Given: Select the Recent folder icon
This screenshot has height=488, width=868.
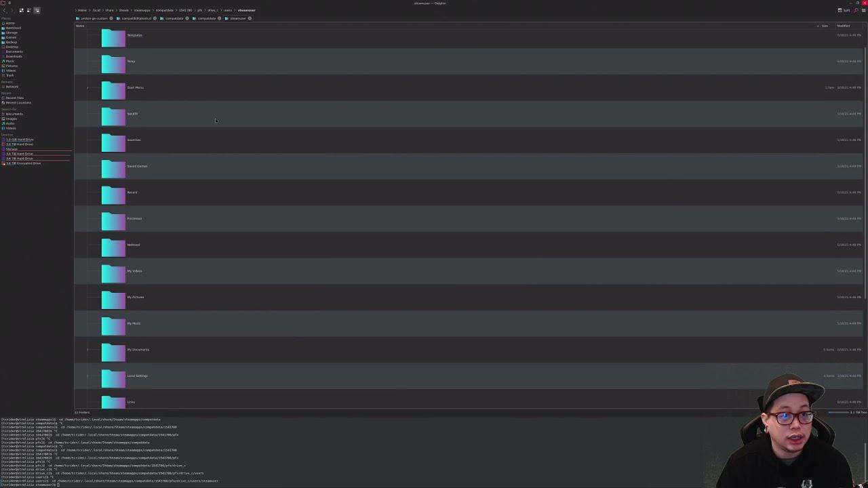Looking at the screenshot, I should pos(113,195).
